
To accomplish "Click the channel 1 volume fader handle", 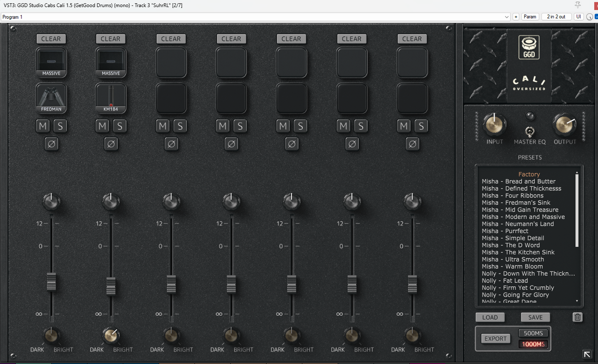I will pyautogui.click(x=51, y=282).
